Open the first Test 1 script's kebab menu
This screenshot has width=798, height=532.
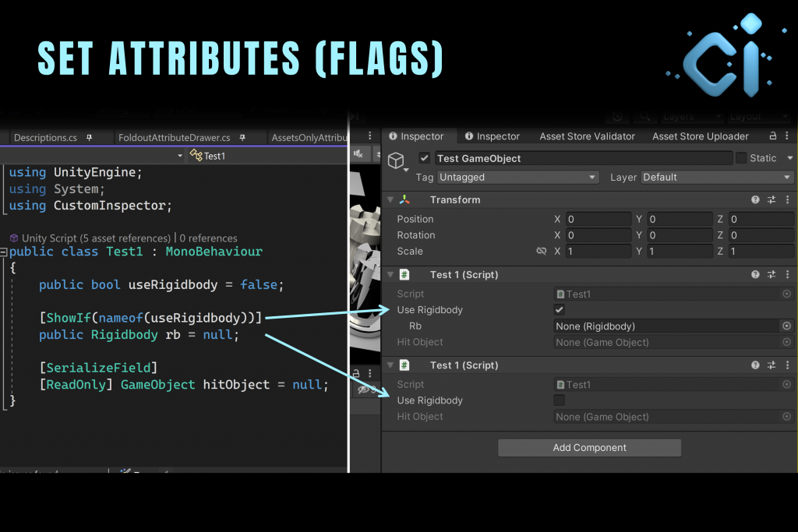coord(787,275)
